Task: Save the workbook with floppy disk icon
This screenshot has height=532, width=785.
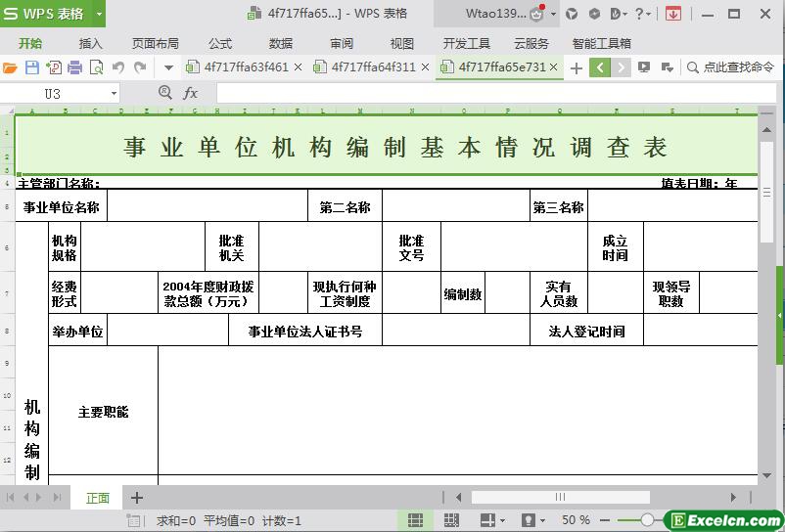Action: click(32, 67)
